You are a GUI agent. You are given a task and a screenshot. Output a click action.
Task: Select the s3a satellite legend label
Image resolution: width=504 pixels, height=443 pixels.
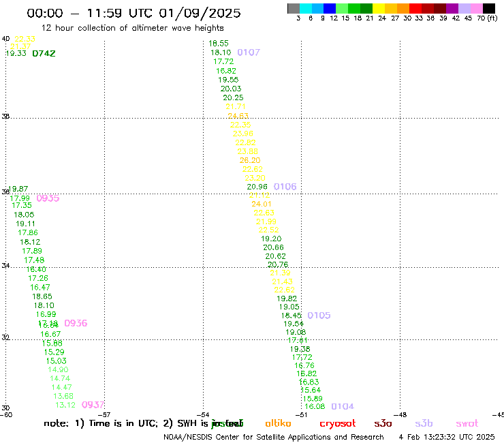383,423
